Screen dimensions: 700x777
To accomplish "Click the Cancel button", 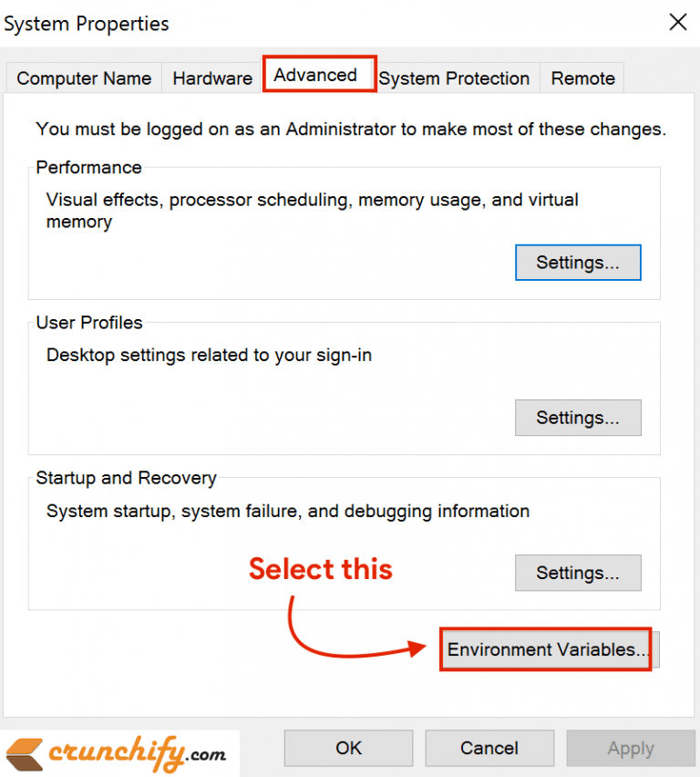I will (489, 748).
